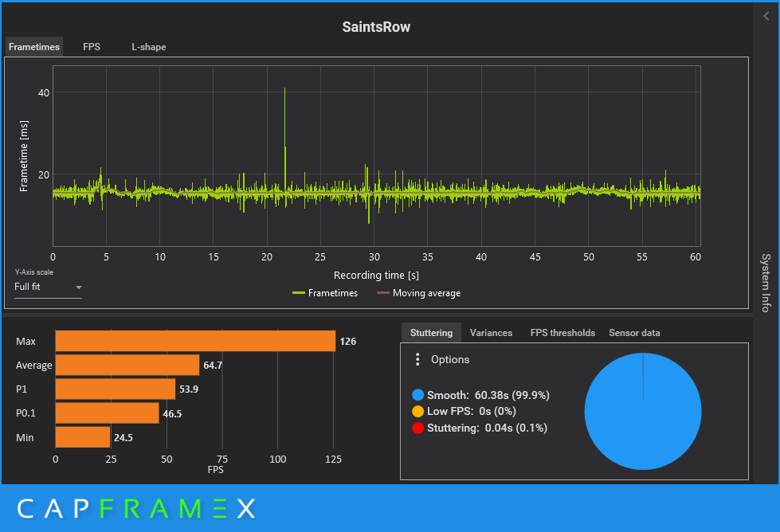Toggle the green Frametimes legend marker
The image size is (780, 532).
[x=299, y=293]
